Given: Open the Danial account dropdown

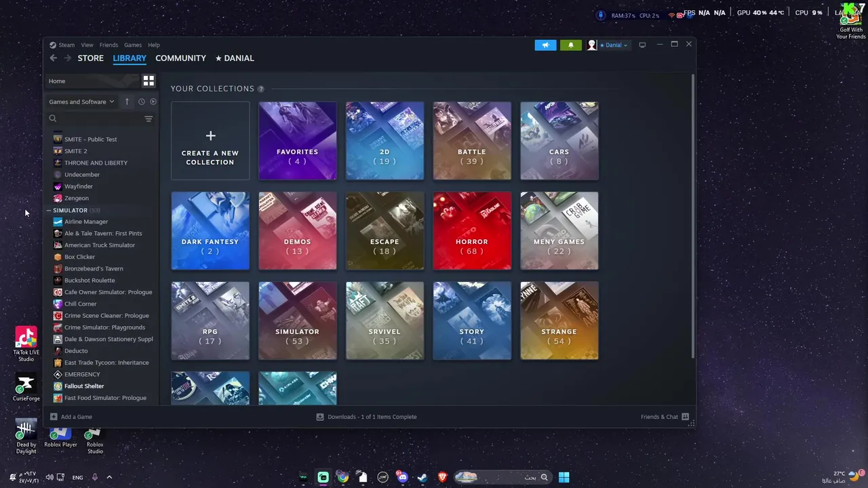Looking at the screenshot, I should [614, 45].
